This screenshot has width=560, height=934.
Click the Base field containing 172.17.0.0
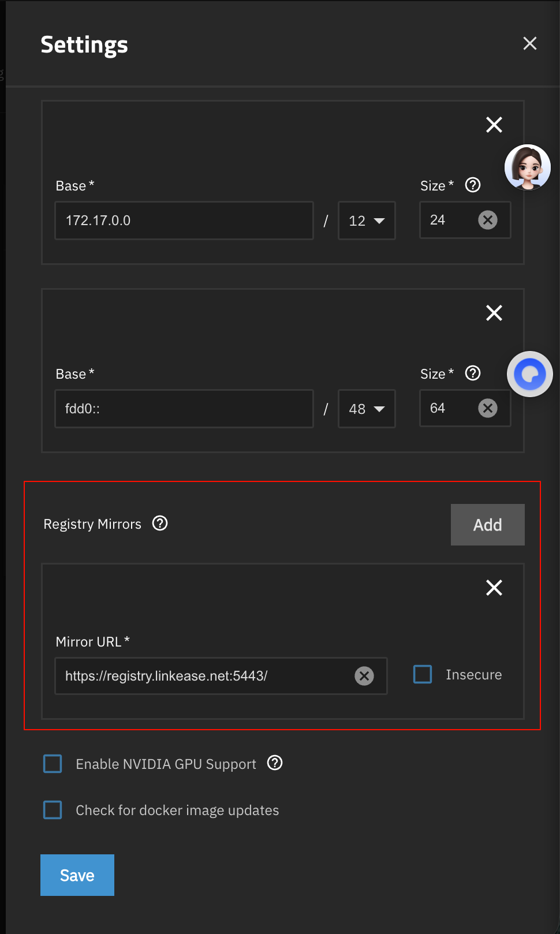(184, 221)
